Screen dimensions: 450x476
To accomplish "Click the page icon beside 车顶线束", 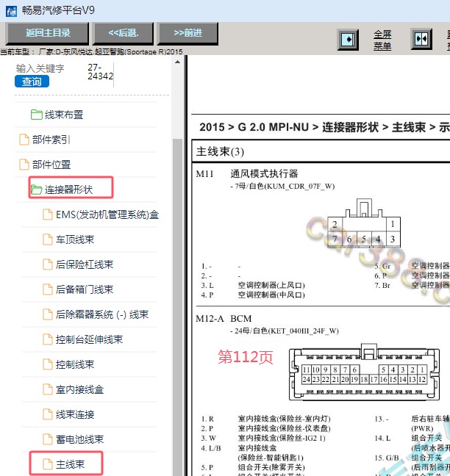I will [x=47, y=239].
